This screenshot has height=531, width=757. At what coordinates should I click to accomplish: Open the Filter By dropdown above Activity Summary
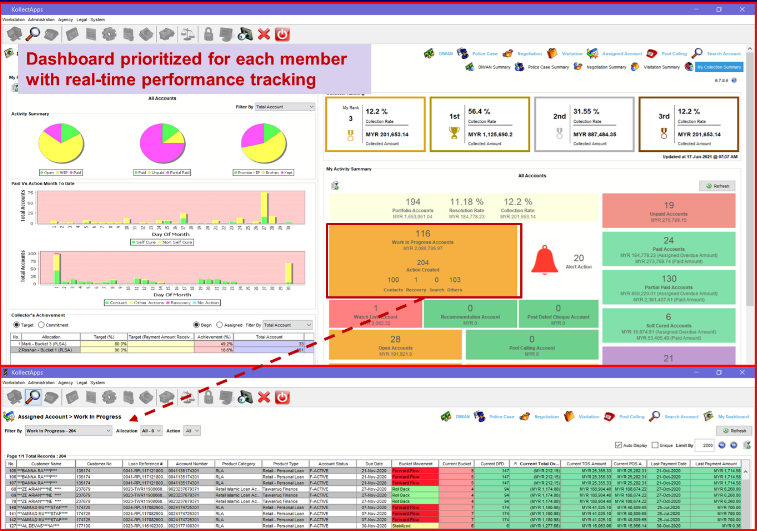point(285,107)
